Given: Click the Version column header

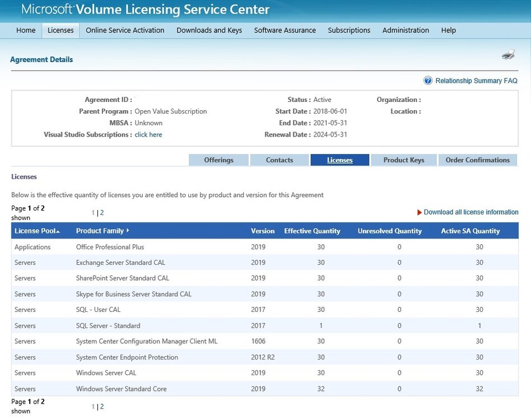Looking at the screenshot, I should [263, 231].
